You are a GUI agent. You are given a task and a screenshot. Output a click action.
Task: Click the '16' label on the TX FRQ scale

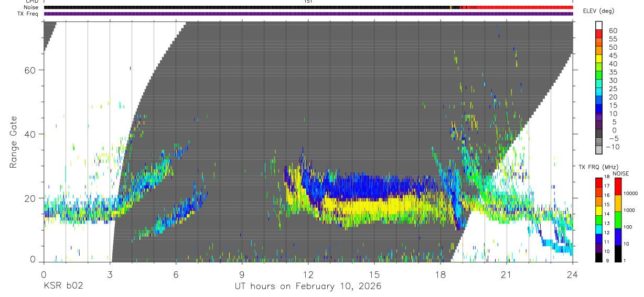607,195
